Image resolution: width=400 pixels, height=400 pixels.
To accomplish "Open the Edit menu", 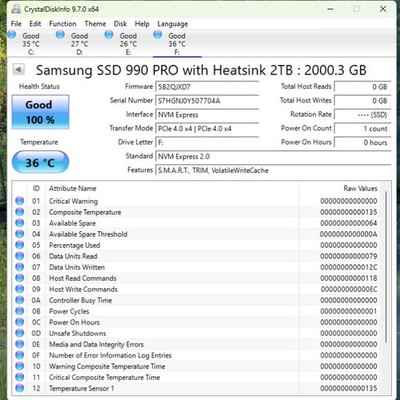I will [x=35, y=24].
